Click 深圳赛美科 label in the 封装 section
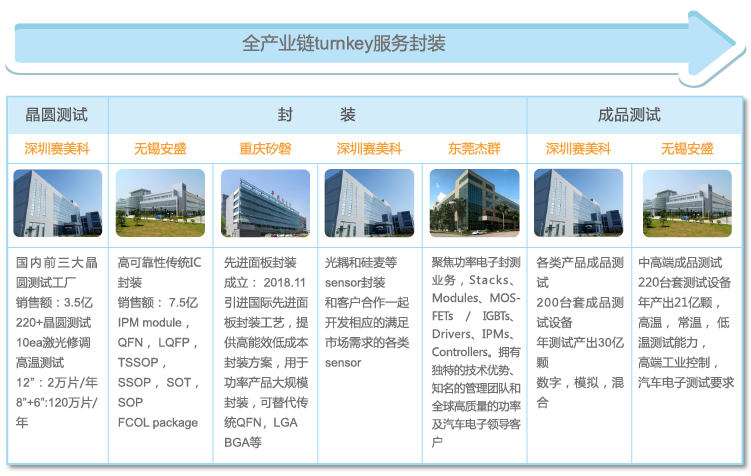 [x=369, y=149]
